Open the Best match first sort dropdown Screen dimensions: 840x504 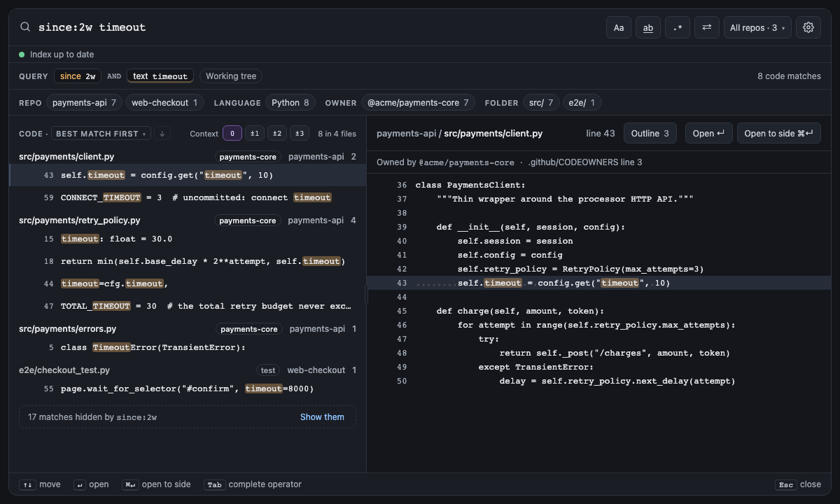pyautogui.click(x=101, y=134)
